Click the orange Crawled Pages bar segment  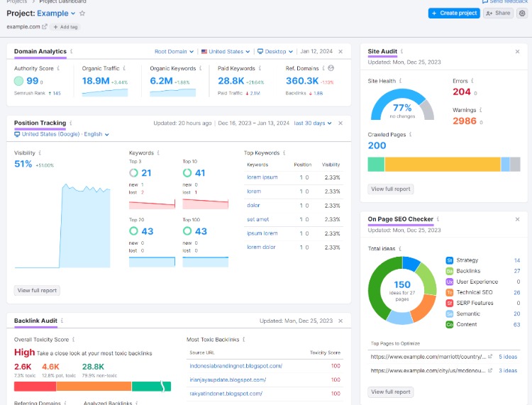click(x=443, y=165)
